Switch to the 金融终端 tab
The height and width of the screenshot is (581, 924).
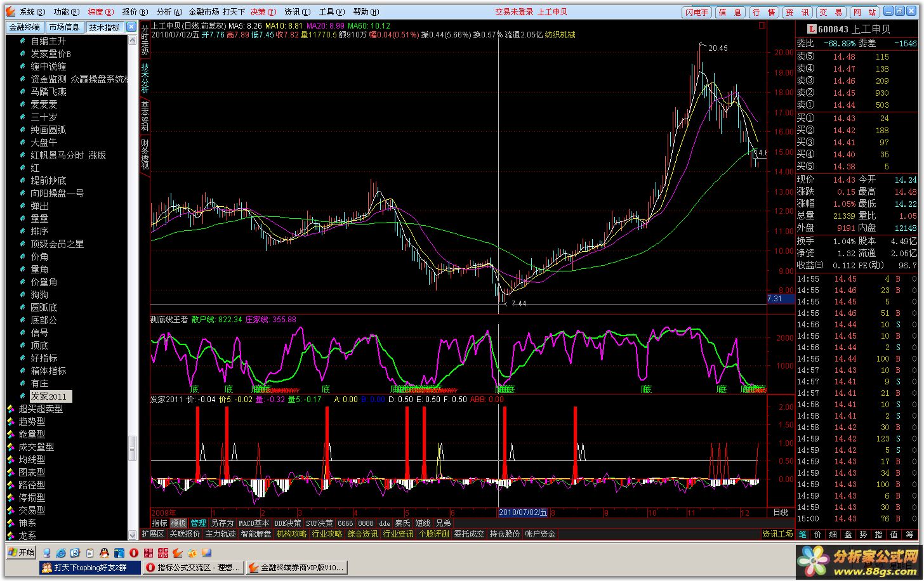pos(25,27)
